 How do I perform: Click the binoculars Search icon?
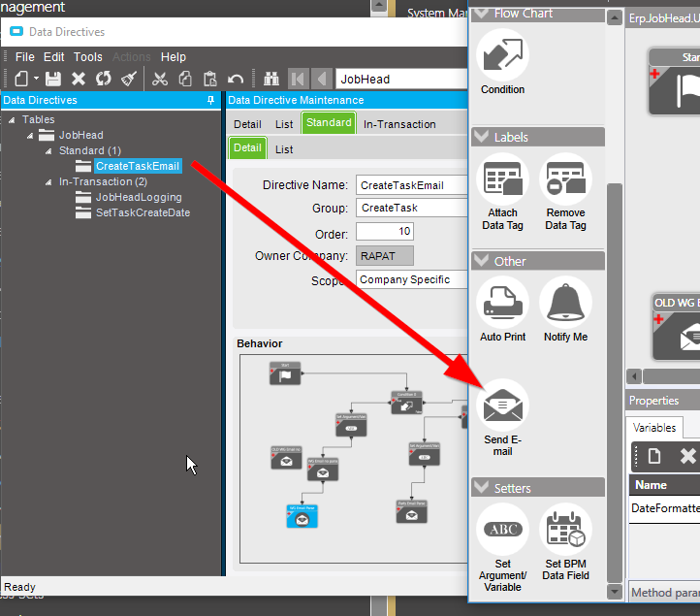(x=270, y=80)
